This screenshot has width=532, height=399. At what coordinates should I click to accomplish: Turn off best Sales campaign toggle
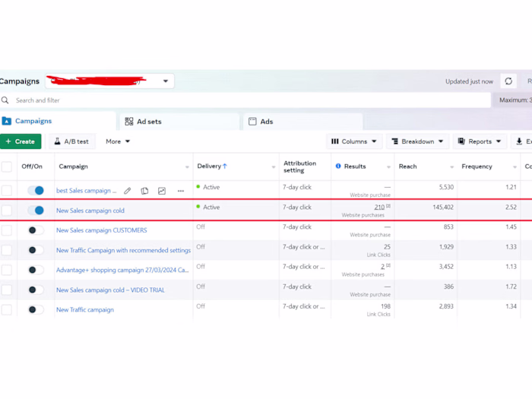[x=36, y=190]
